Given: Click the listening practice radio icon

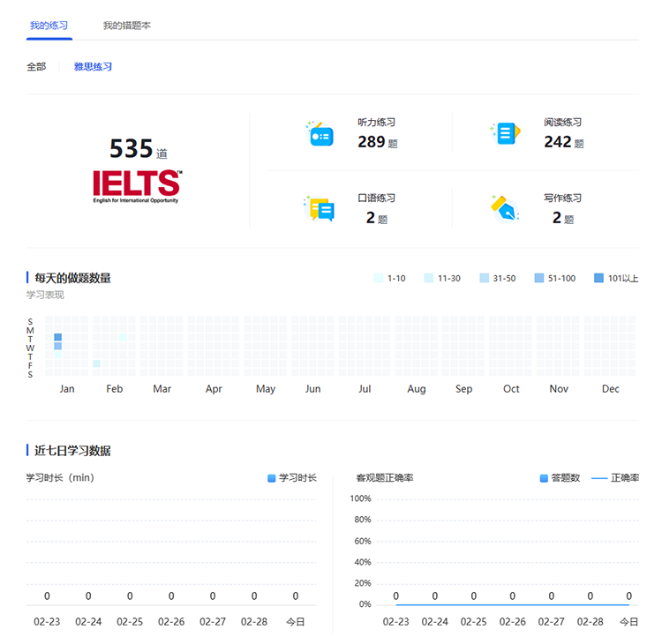Looking at the screenshot, I should coord(320,134).
